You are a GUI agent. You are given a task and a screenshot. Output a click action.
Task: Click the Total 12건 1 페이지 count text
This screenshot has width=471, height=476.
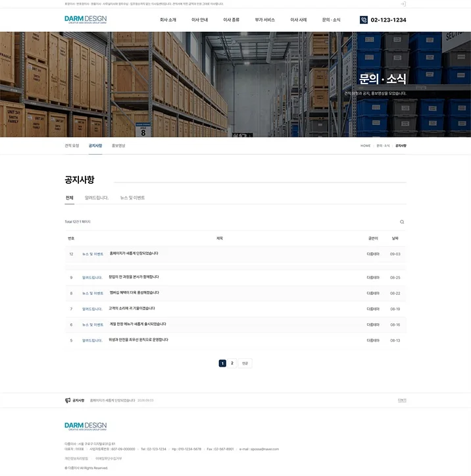(x=78, y=222)
